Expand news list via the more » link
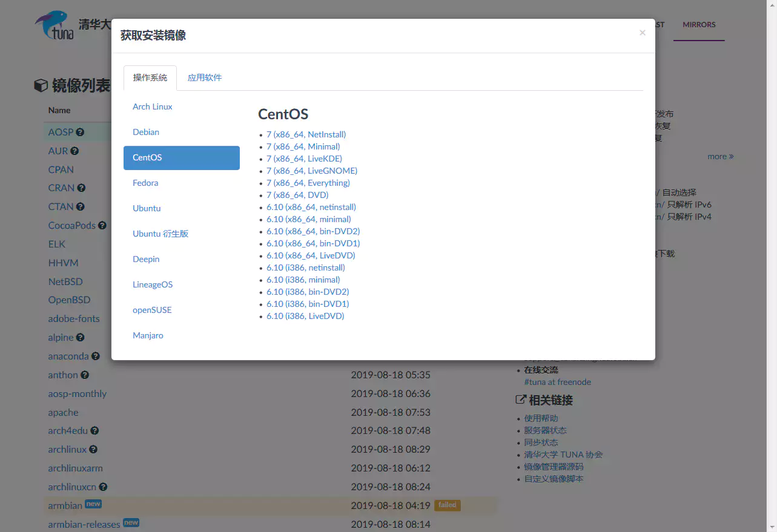The height and width of the screenshot is (532, 777). coord(720,156)
